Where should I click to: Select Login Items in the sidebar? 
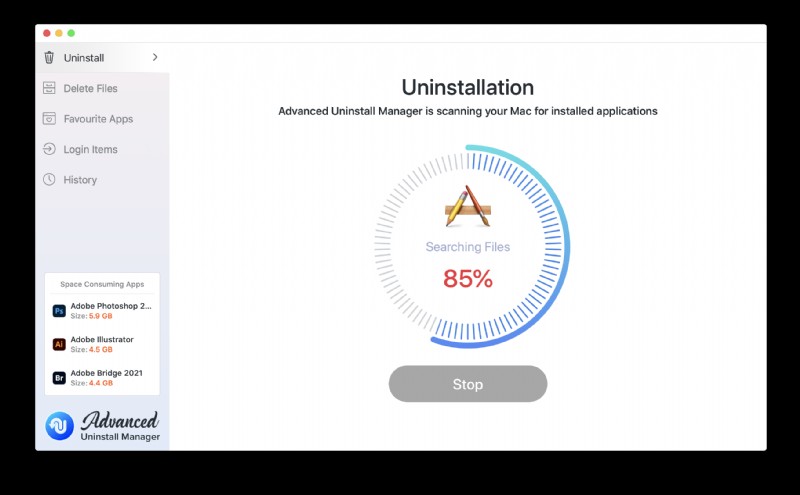point(91,149)
